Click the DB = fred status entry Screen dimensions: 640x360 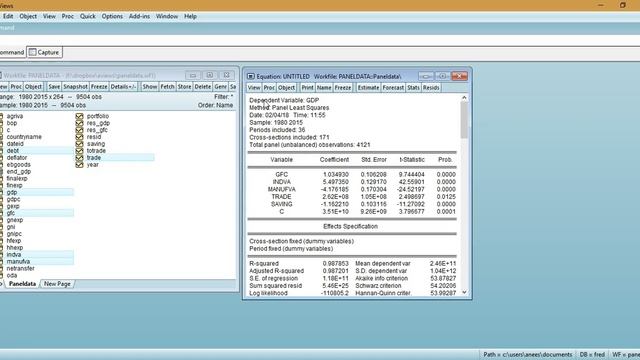click(x=592, y=355)
